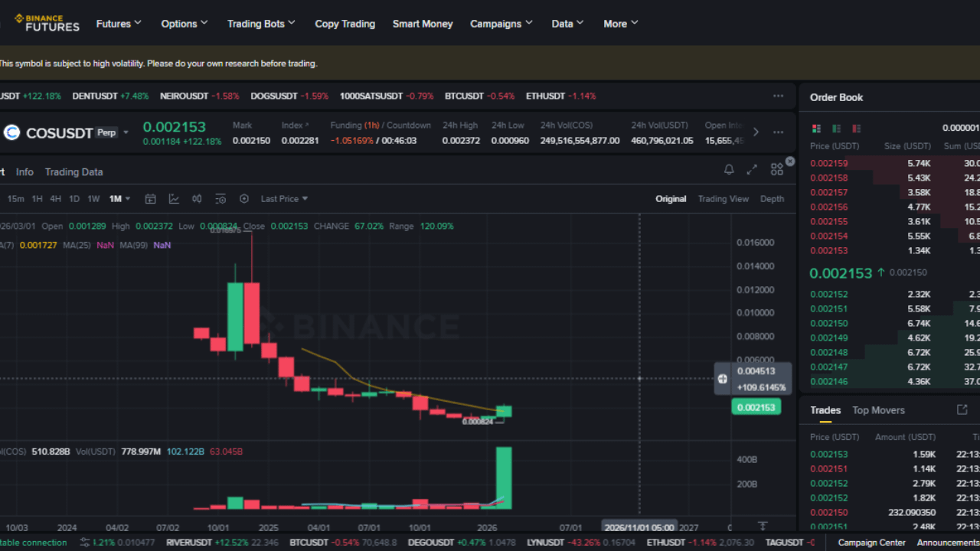Viewport: 980px width, 551px height.
Task: Open Campaign Center in footer
Action: click(x=872, y=543)
